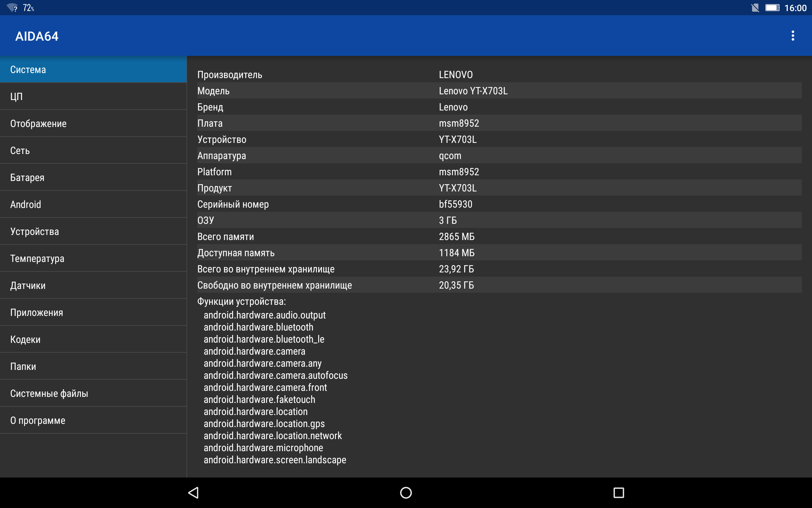
Task: Open the Приложения section
Action: coord(93,312)
